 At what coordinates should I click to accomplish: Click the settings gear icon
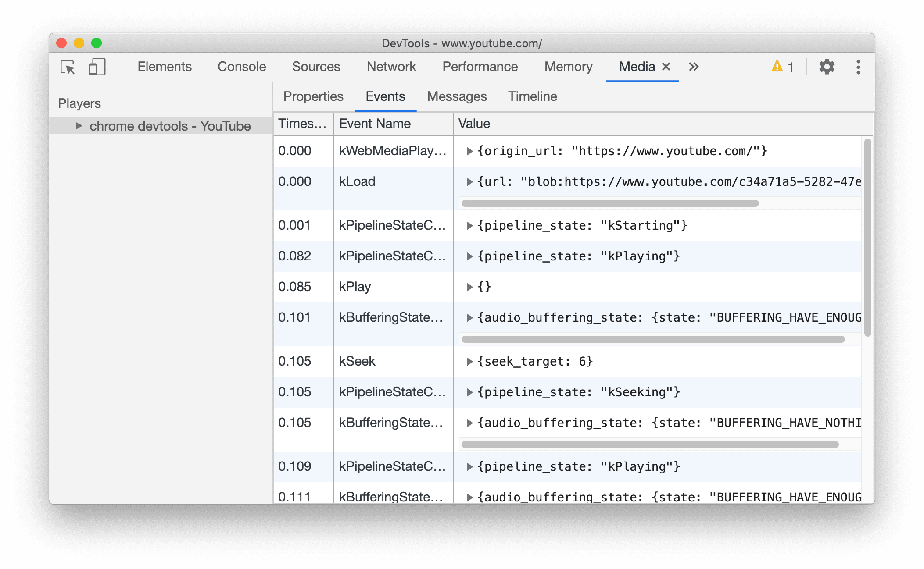click(827, 67)
